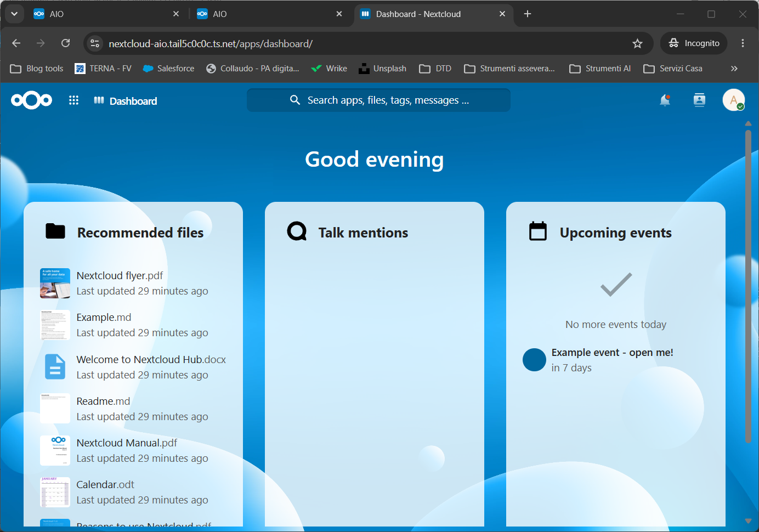Viewport: 759px width, 532px height.
Task: Open Example.md file
Action: pos(133,325)
